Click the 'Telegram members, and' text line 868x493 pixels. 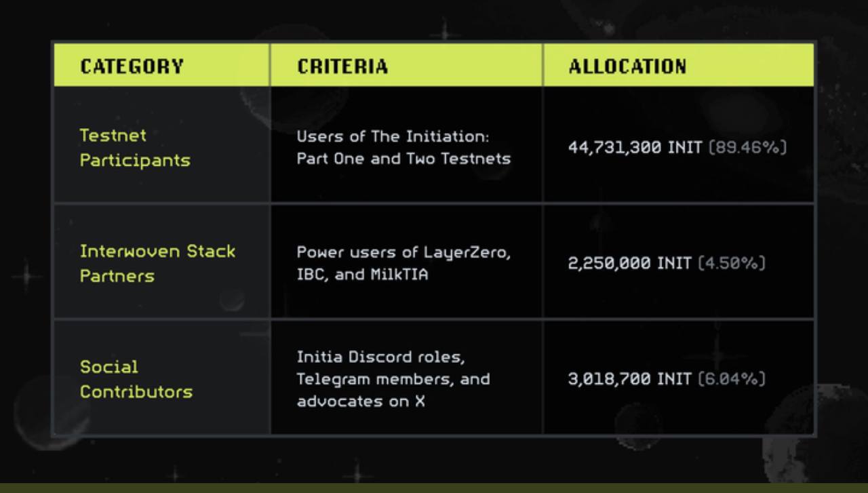[x=393, y=379]
